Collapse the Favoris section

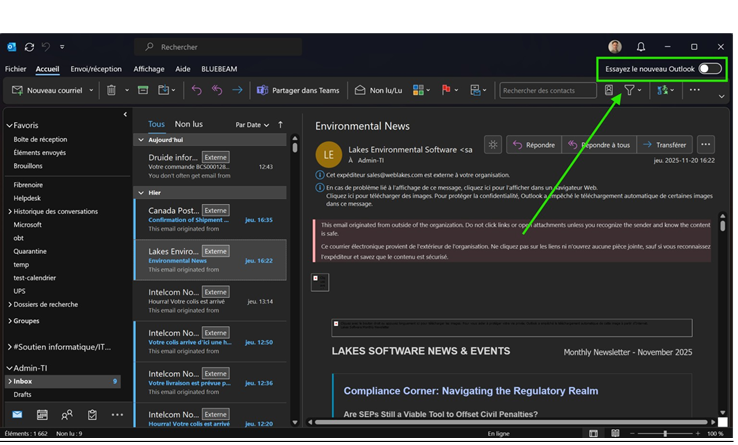click(x=9, y=125)
